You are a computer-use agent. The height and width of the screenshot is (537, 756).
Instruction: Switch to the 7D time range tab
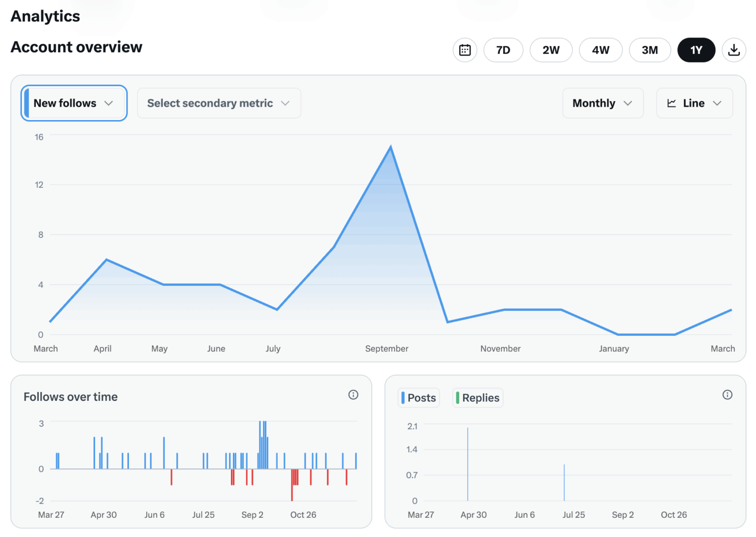click(x=503, y=50)
